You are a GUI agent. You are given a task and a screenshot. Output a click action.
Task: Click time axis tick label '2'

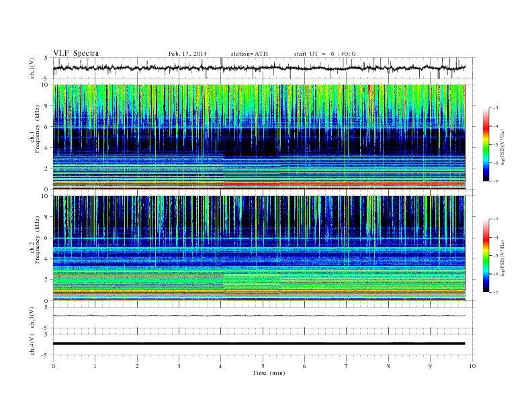click(137, 366)
